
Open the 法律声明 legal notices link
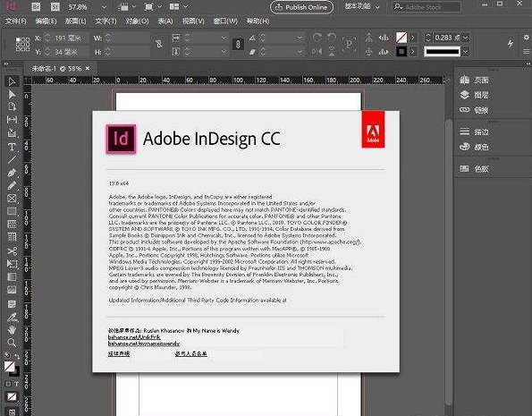[119, 353]
